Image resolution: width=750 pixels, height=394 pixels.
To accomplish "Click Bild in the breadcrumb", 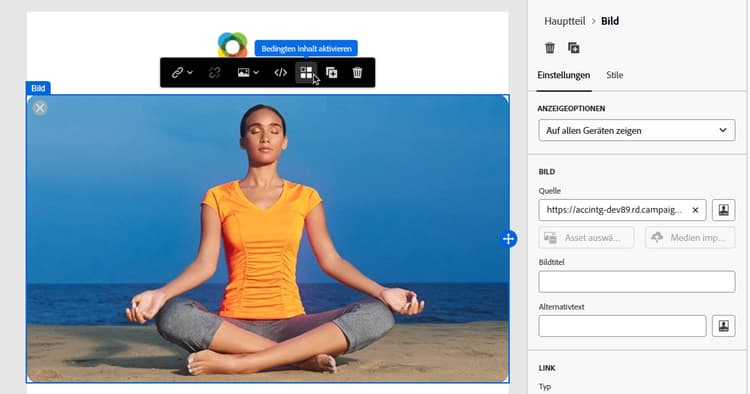I will pos(610,21).
